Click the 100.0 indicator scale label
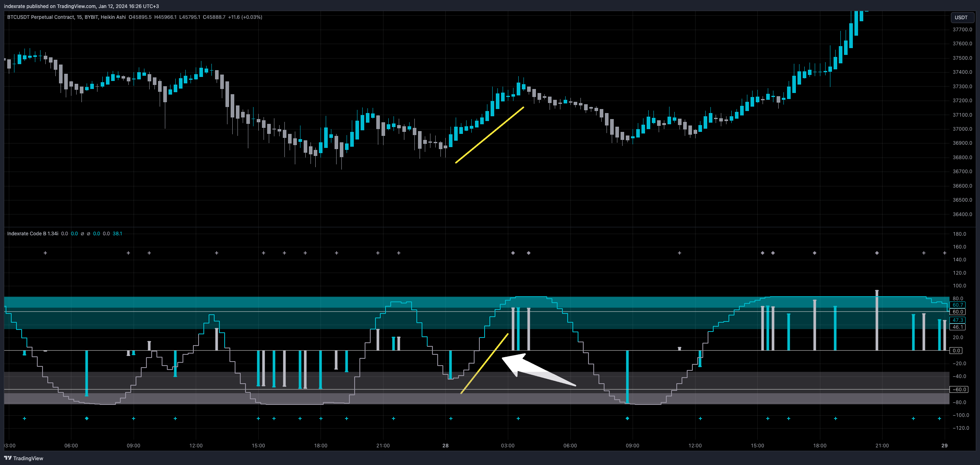Image resolution: width=980 pixels, height=465 pixels. coord(960,286)
